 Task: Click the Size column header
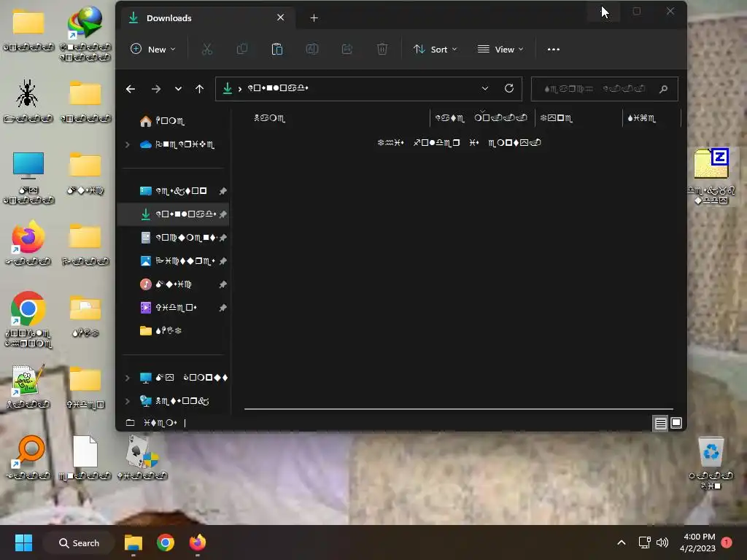642,118
